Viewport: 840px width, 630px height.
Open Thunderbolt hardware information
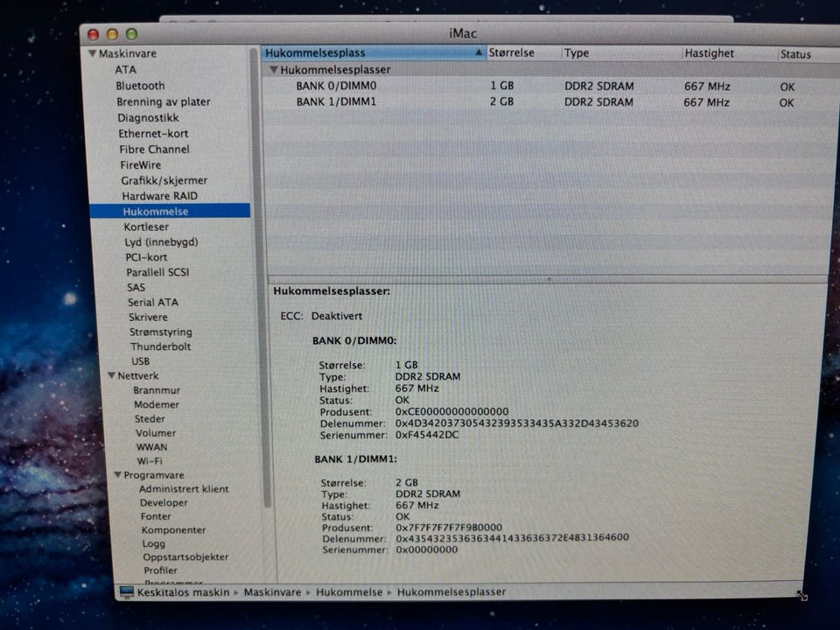coord(160,346)
